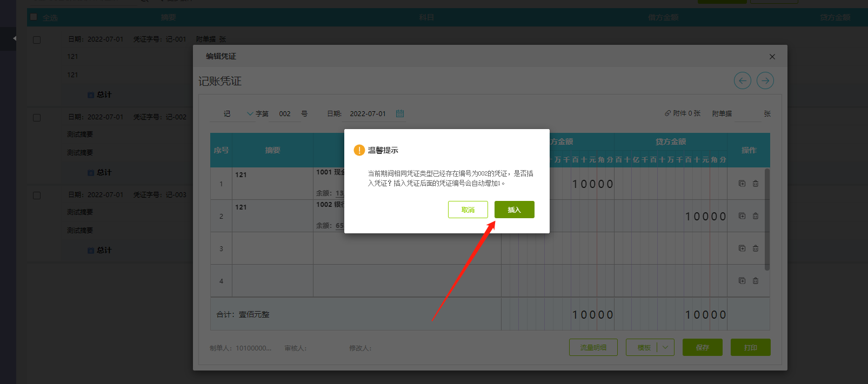The width and height of the screenshot is (868, 384).
Task: Click the green 插入 button in the dialog
Action: pos(514,210)
